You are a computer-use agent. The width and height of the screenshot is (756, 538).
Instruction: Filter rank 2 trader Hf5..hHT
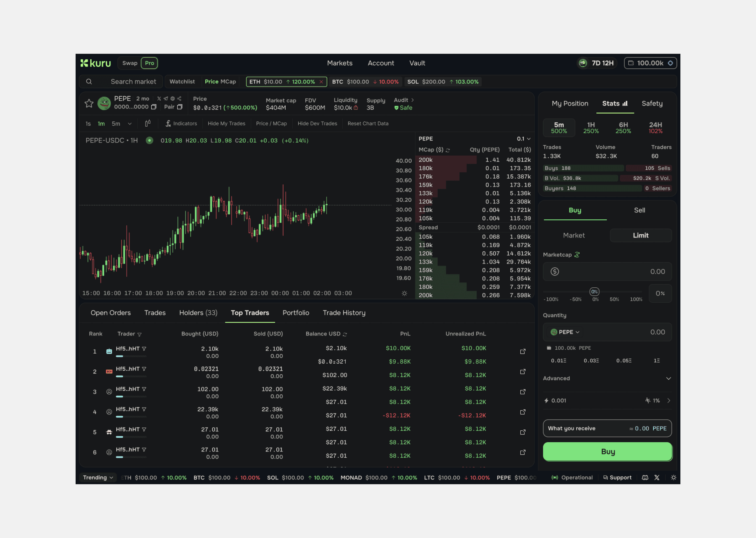click(144, 369)
